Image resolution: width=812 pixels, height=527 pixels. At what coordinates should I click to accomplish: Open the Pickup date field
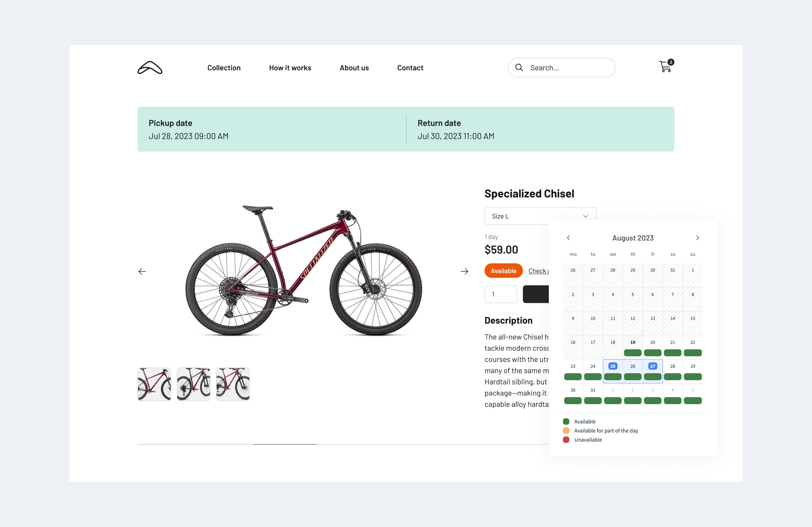coord(189,130)
